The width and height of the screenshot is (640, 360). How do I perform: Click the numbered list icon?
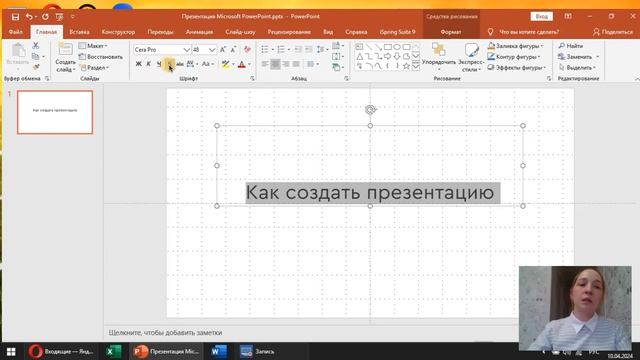tap(281, 49)
